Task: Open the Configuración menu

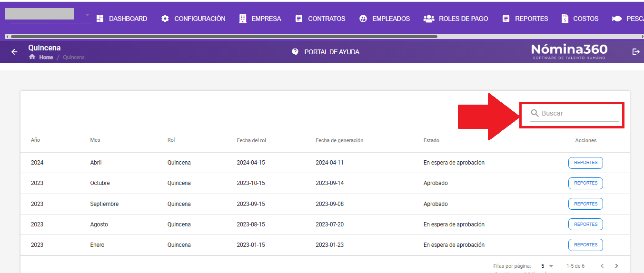Action: 193,19
